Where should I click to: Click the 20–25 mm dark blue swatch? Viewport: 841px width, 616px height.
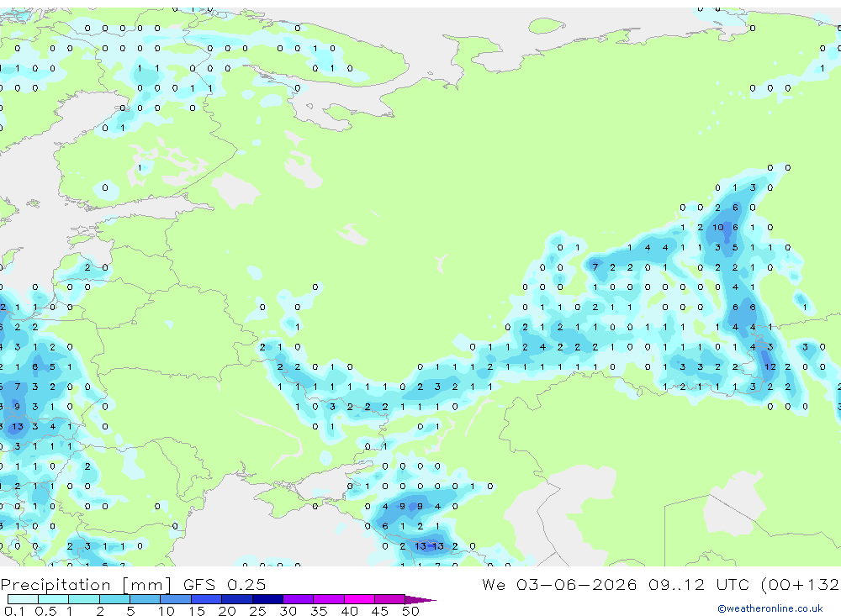point(237,599)
